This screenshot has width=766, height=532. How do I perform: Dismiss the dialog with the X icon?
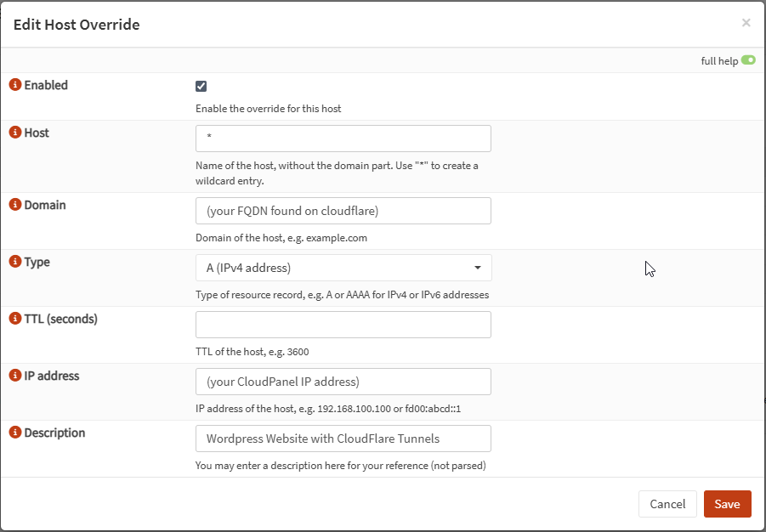[746, 22]
